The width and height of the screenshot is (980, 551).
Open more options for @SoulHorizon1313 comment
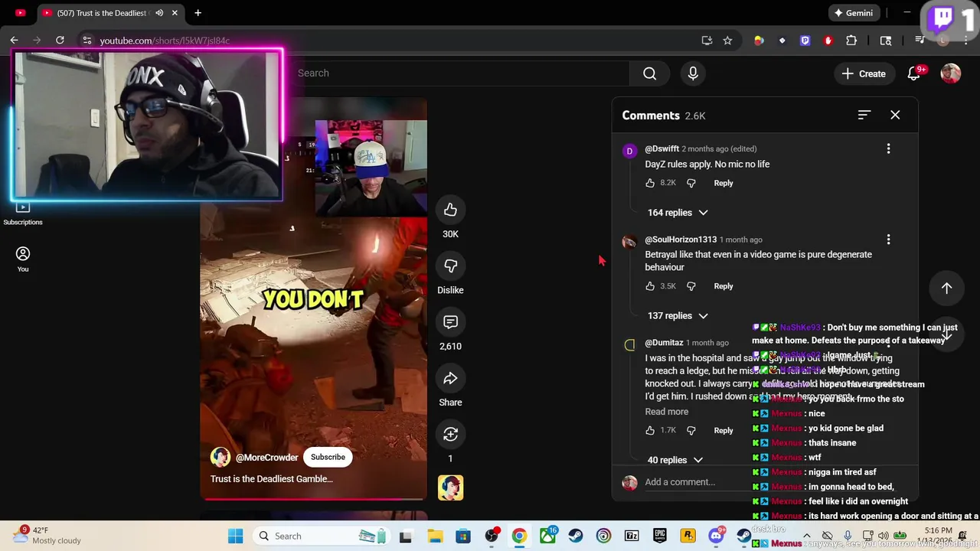[x=888, y=240]
